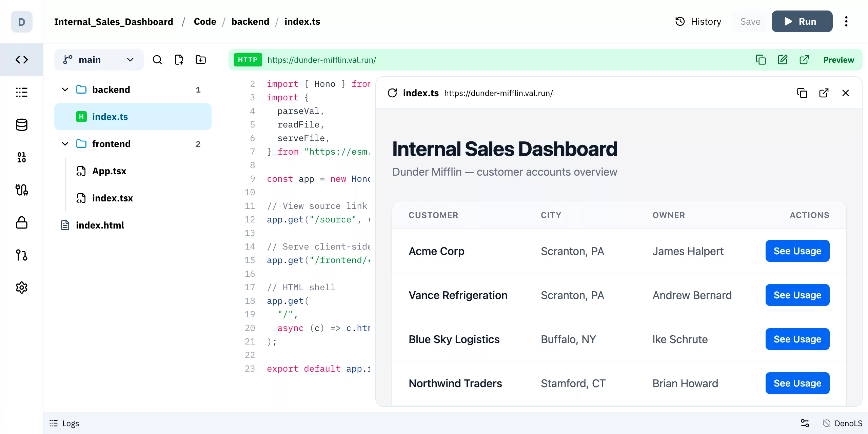See Usage for Vance Refrigeration
Viewport: 868px width, 434px height.
(x=797, y=295)
